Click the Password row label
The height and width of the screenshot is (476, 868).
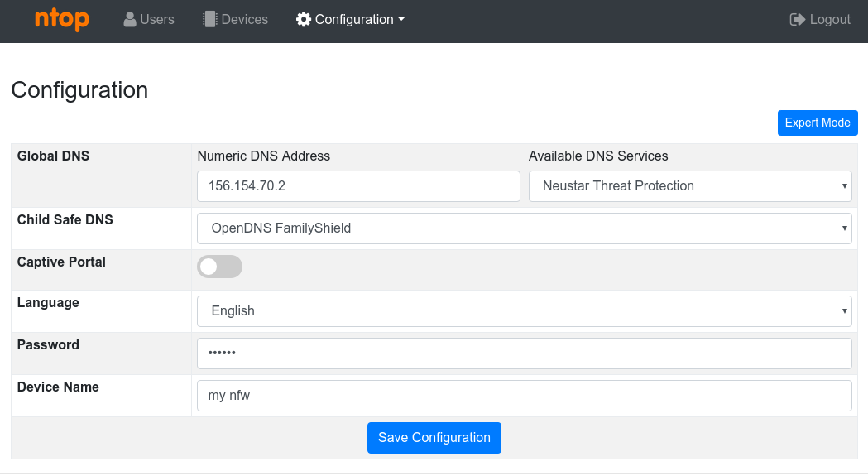48,344
